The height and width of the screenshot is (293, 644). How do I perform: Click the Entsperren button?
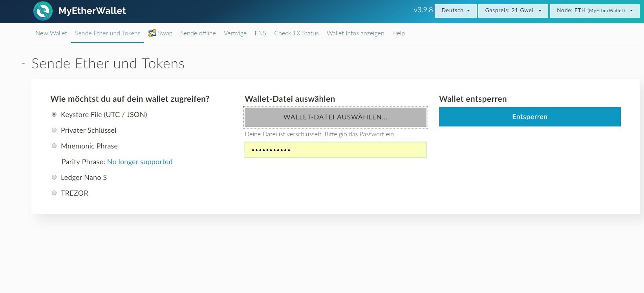pyautogui.click(x=530, y=117)
